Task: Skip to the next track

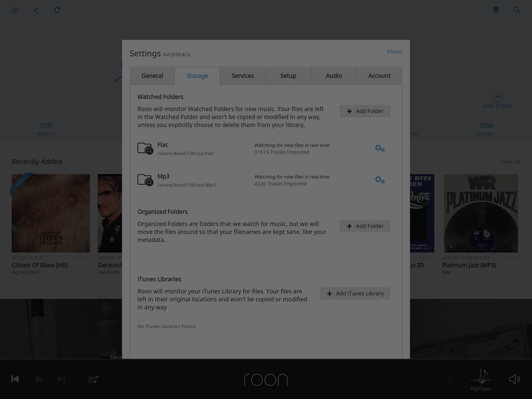Action: click(x=61, y=379)
